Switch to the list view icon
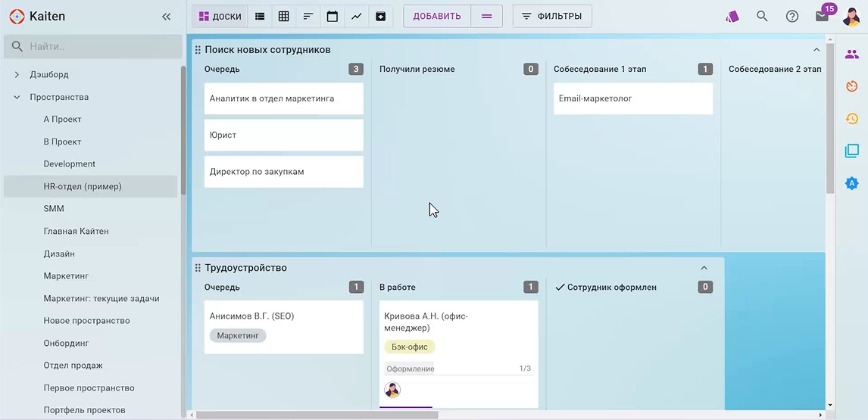 tap(260, 16)
